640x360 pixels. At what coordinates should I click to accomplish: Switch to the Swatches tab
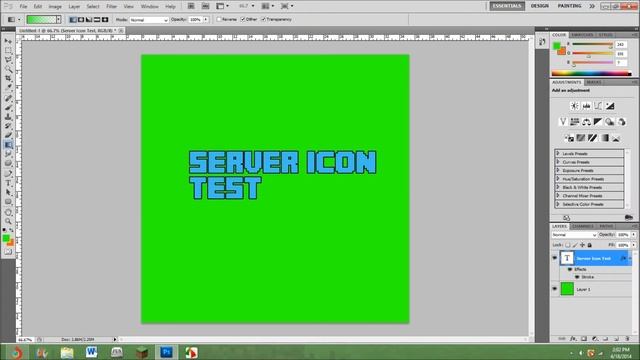(582, 35)
